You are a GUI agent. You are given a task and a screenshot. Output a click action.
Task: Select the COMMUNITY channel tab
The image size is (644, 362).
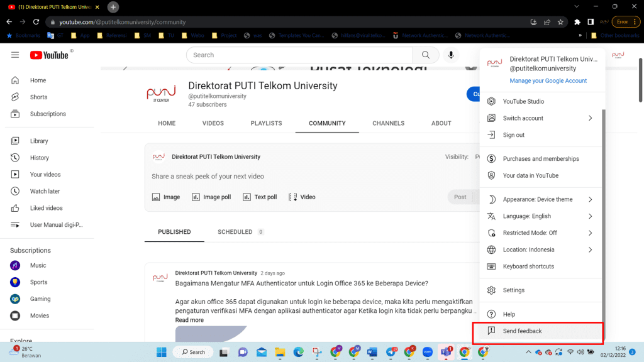(327, 123)
